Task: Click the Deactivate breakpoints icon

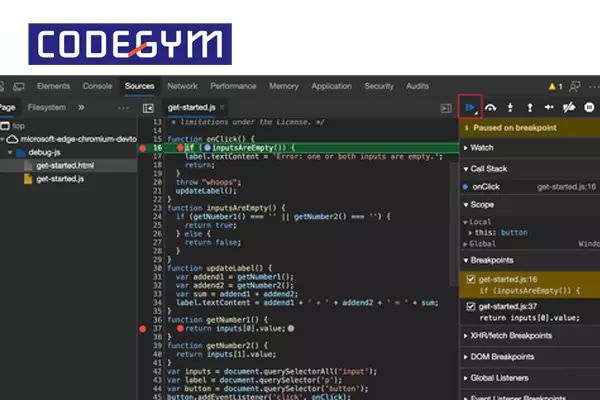Action: click(568, 106)
